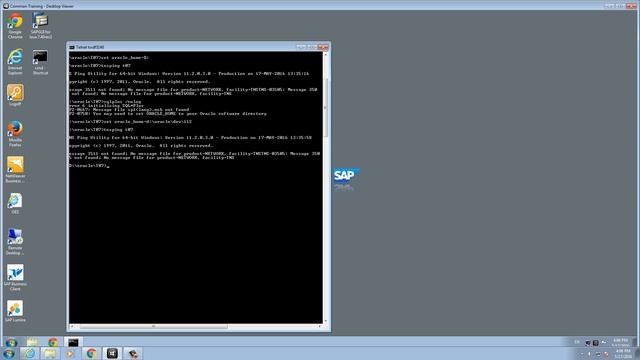
Task: Show the remote desktop clock and date
Action: (x=620, y=342)
